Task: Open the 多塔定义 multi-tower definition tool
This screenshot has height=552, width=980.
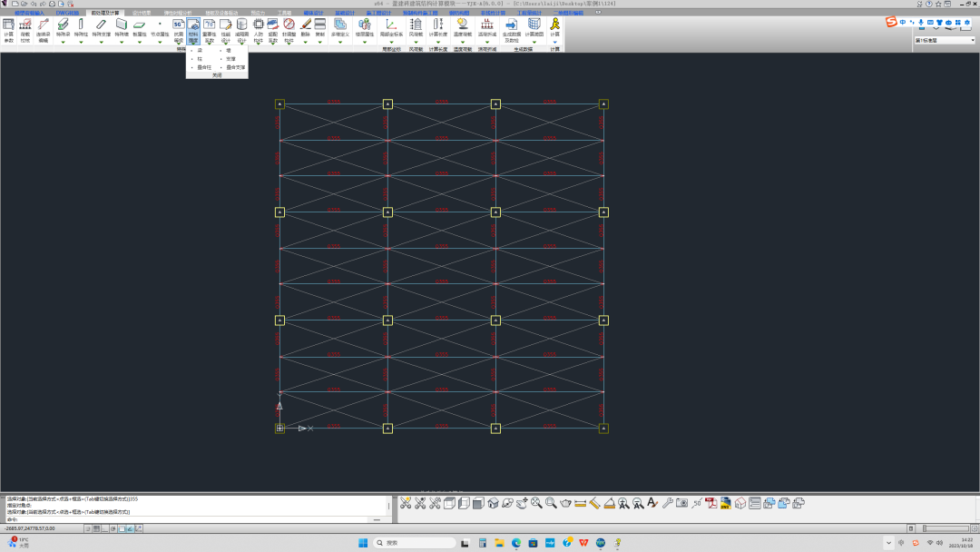Action: (340, 28)
